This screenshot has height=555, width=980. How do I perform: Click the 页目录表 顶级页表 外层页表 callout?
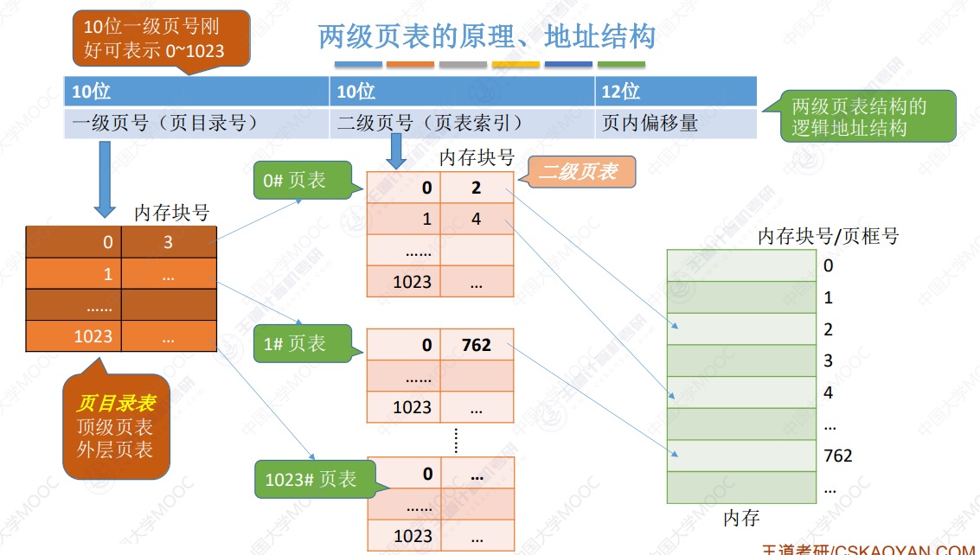pos(116,426)
